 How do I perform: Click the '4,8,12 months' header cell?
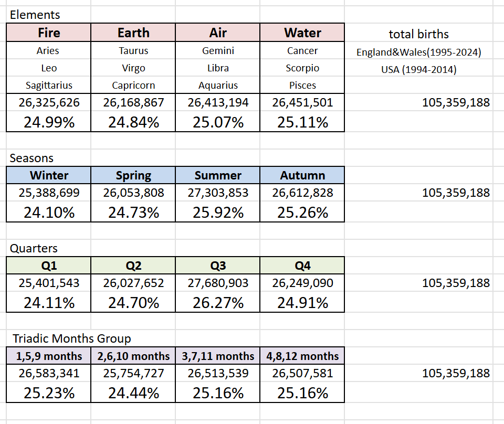302,356
